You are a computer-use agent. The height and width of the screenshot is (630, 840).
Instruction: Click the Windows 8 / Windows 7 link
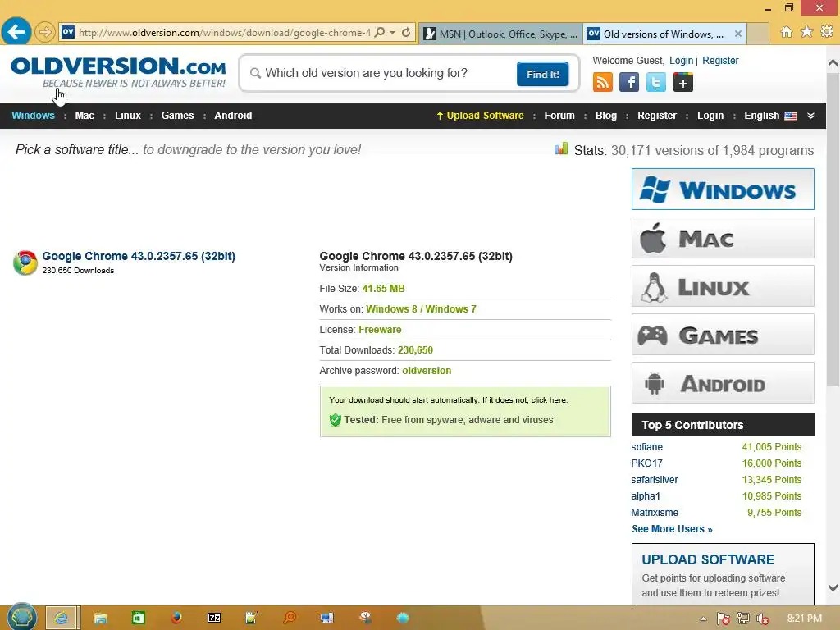421,309
